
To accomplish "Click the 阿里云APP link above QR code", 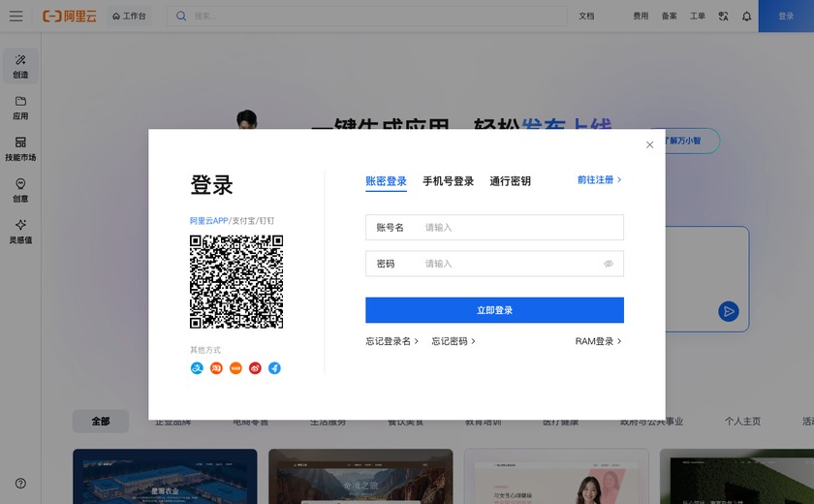I will 208,221.
